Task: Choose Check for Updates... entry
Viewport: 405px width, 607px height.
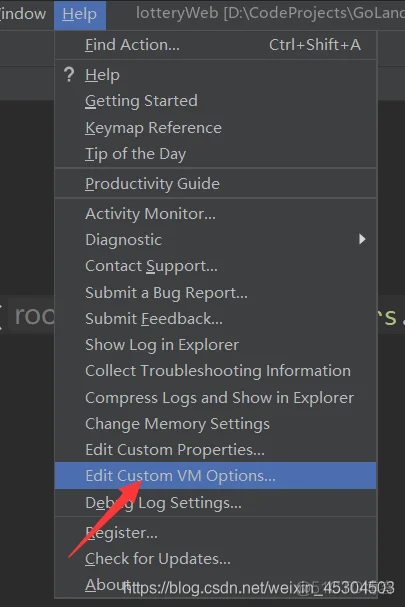Action: click(x=215, y=559)
